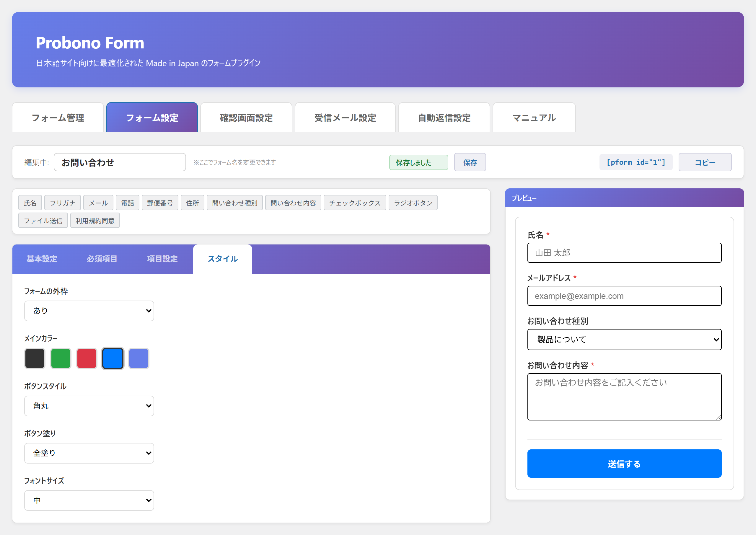The height and width of the screenshot is (535, 756).
Task: Switch to the フォーム設定 tab
Action: (152, 118)
